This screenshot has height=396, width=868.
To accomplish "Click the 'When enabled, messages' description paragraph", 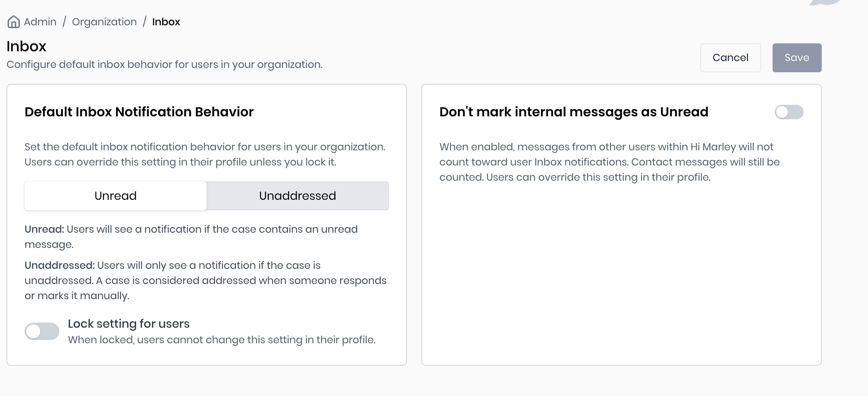I will pyautogui.click(x=609, y=162).
